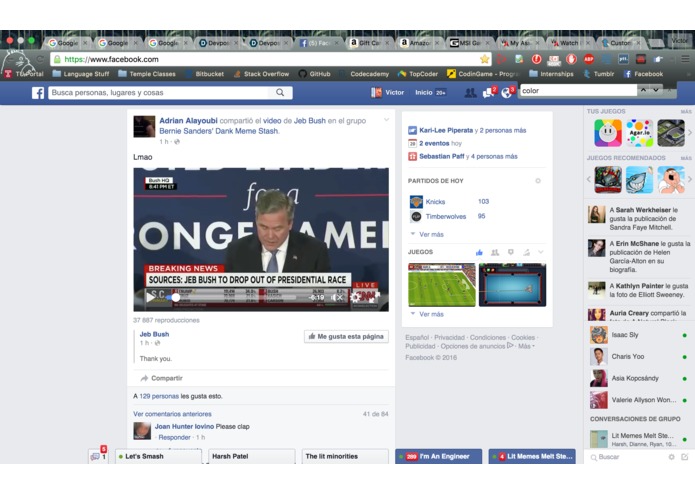Open the friend requests icon
Viewport: 695px width, 494px height.
click(470, 93)
